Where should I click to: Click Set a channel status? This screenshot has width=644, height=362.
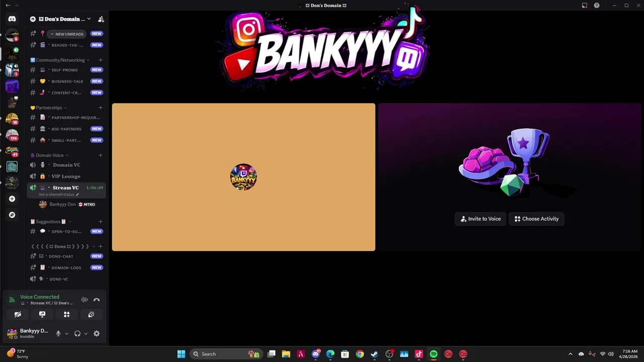pyautogui.click(x=59, y=195)
